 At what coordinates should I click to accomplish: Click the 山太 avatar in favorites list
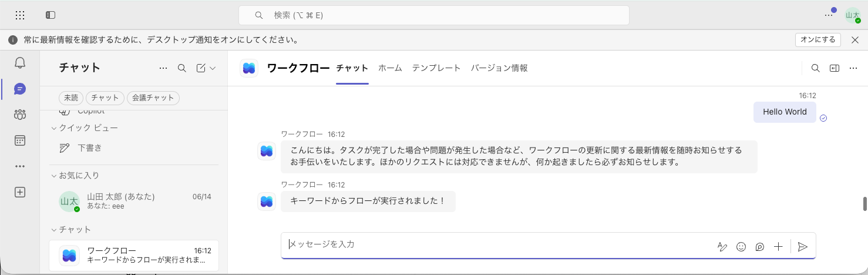(69, 201)
